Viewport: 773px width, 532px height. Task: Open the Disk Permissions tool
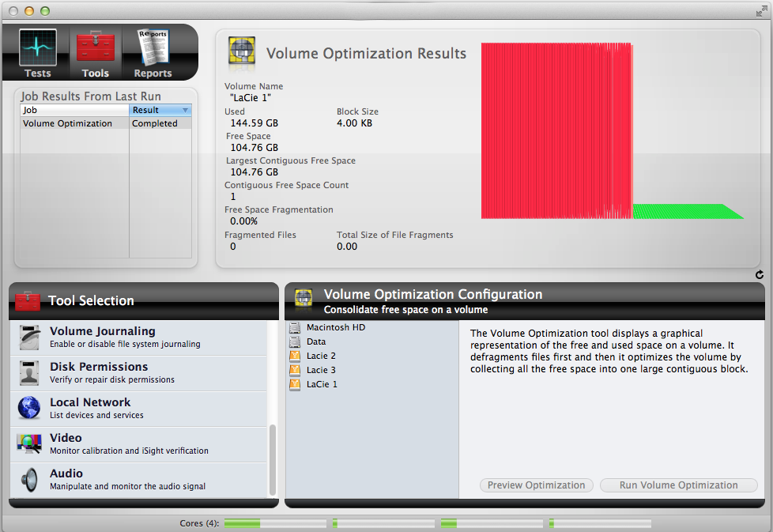point(138,373)
